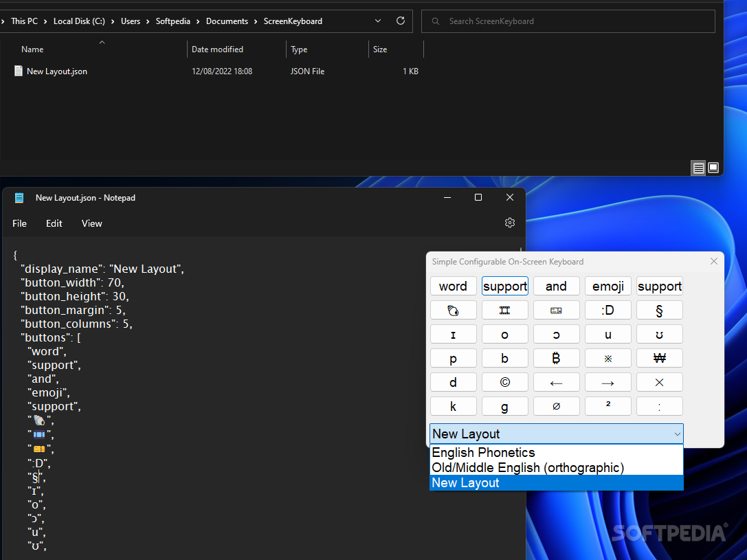Open the Notepad View menu
747x560 pixels.
pos(91,223)
